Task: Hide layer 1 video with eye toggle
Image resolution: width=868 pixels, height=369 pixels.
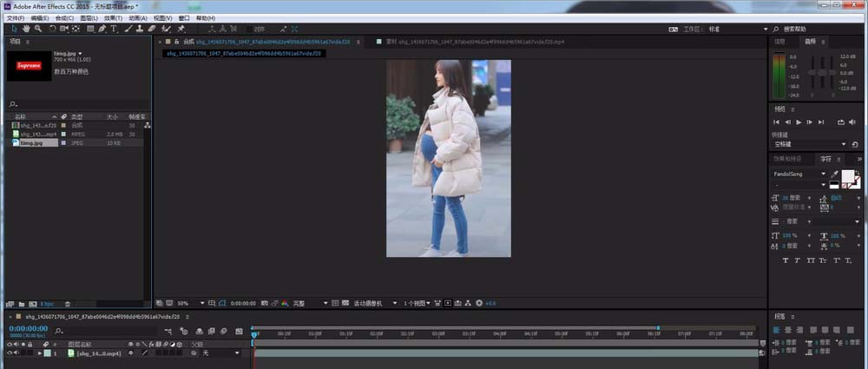Action: (10, 353)
